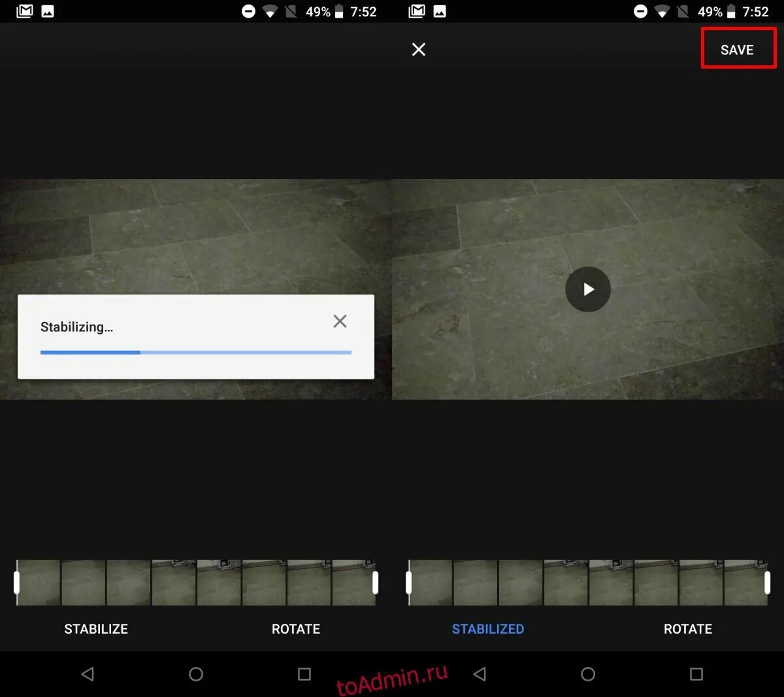Tap Android home button in left screen
Viewport: 784px width, 697px height.
click(196, 674)
